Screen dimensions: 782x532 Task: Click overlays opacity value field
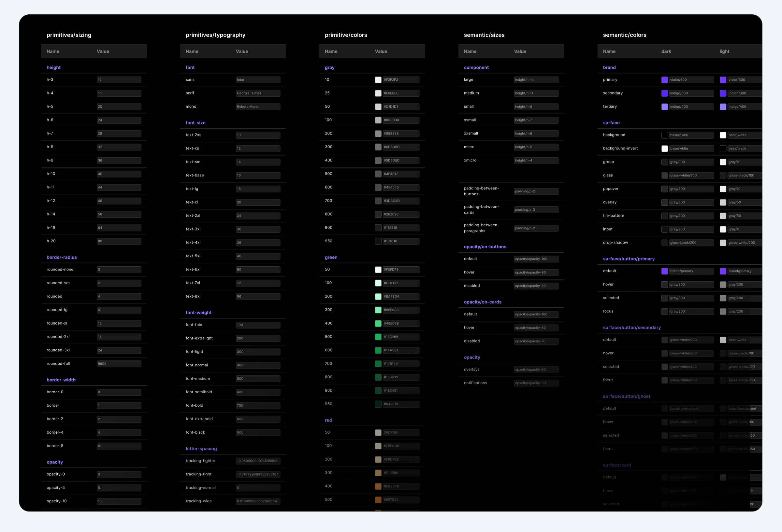(536, 370)
